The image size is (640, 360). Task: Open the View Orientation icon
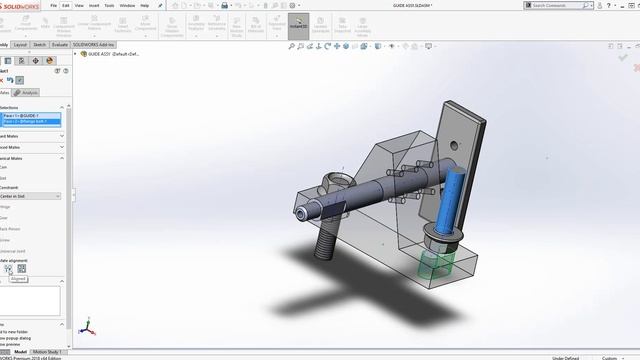(x=364, y=47)
